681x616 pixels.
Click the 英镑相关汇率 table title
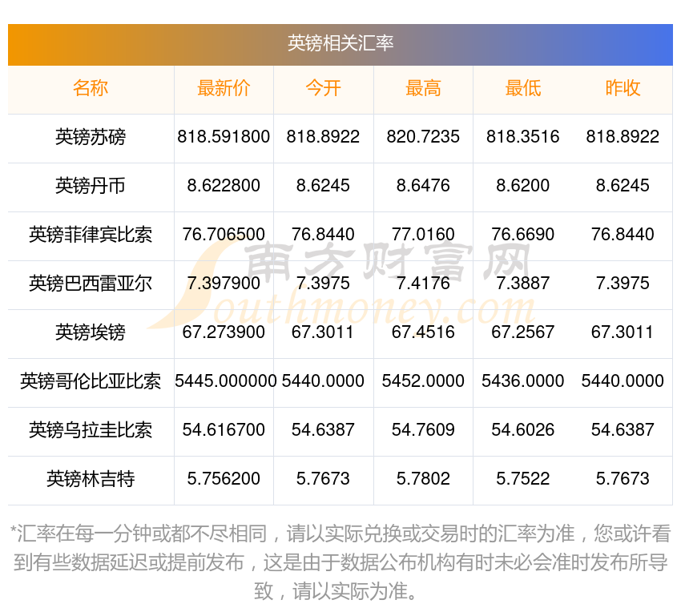(x=340, y=43)
